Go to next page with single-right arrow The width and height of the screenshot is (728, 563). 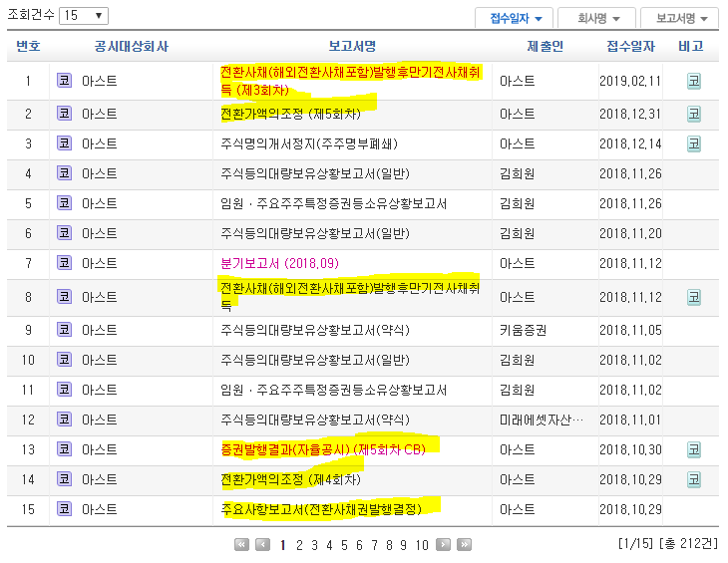click(443, 544)
